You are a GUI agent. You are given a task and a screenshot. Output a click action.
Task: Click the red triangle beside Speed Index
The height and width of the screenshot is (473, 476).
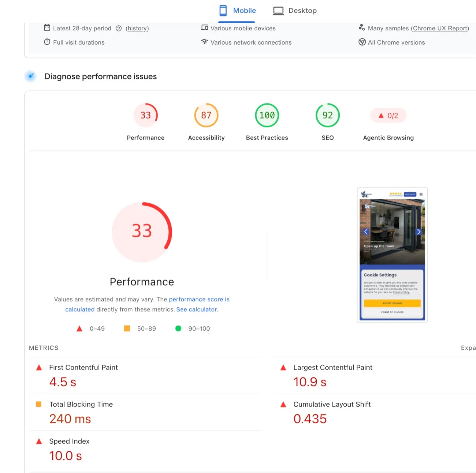click(39, 441)
